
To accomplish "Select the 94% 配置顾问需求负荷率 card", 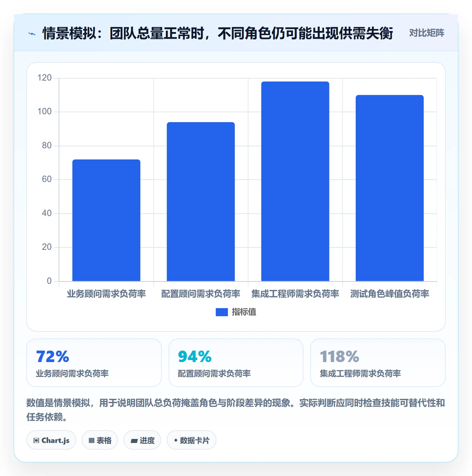I will 236,363.
